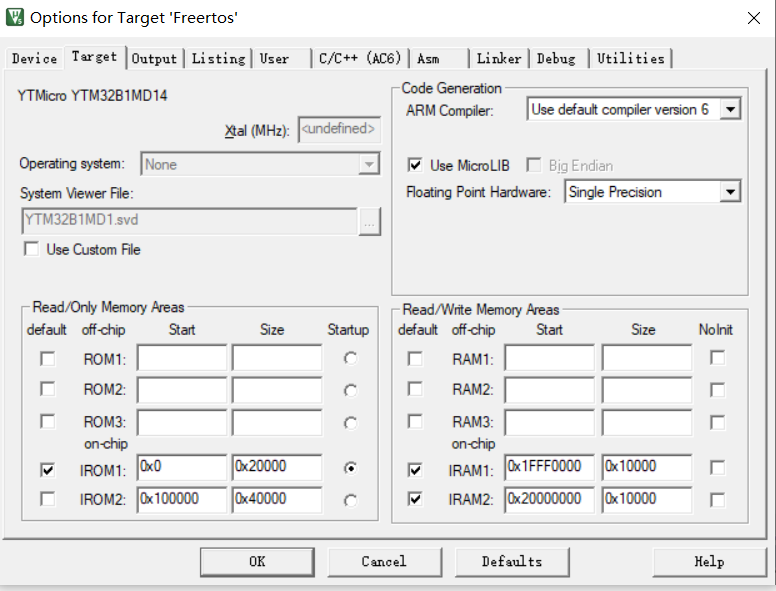Click the IRAM2 Size field showing 0x10000
This screenshot has height=591, width=776.
pyautogui.click(x=647, y=499)
